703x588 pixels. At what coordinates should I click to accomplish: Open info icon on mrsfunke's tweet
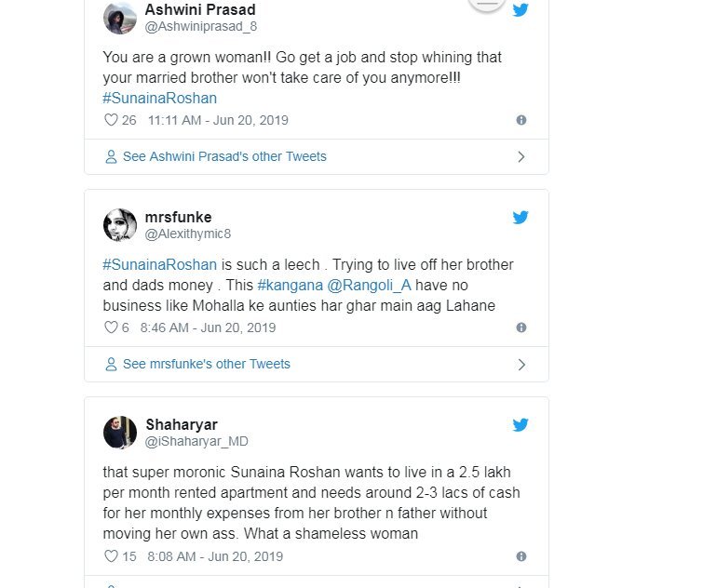pyautogui.click(x=521, y=327)
